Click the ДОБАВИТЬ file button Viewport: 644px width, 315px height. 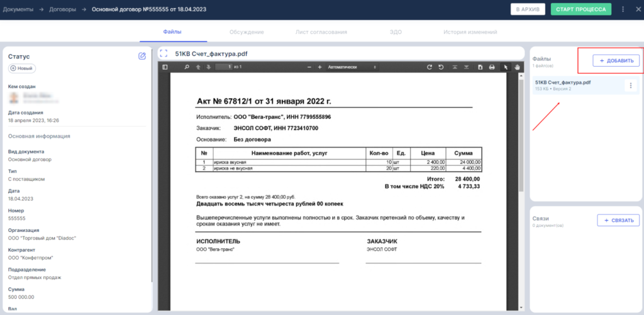[616, 61]
